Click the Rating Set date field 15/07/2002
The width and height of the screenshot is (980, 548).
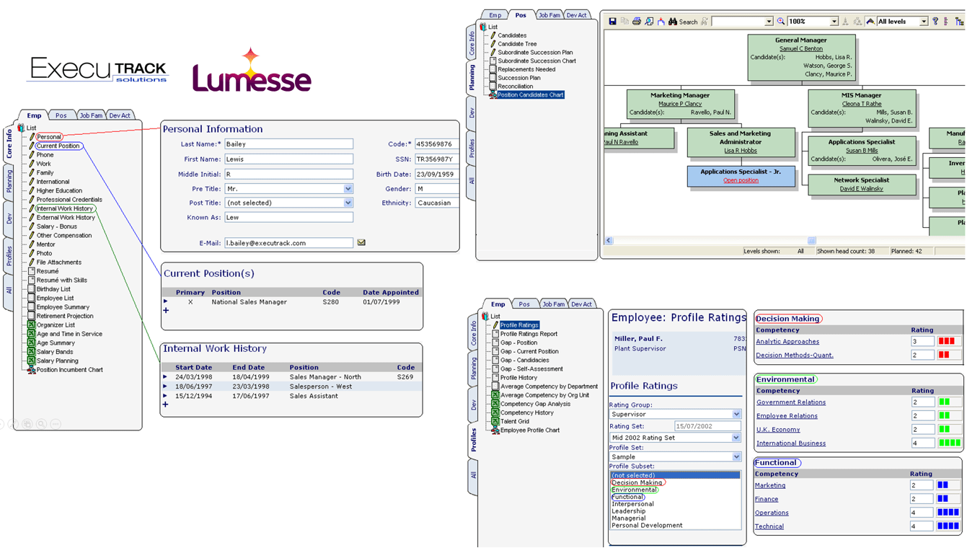(707, 426)
